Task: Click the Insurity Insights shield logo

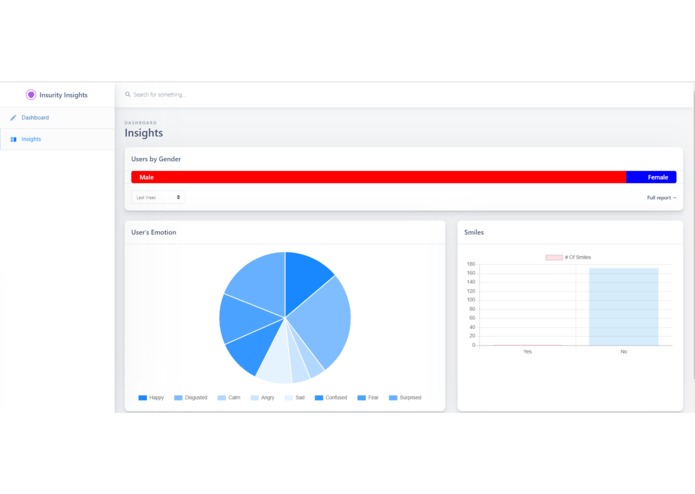Action: (31, 95)
